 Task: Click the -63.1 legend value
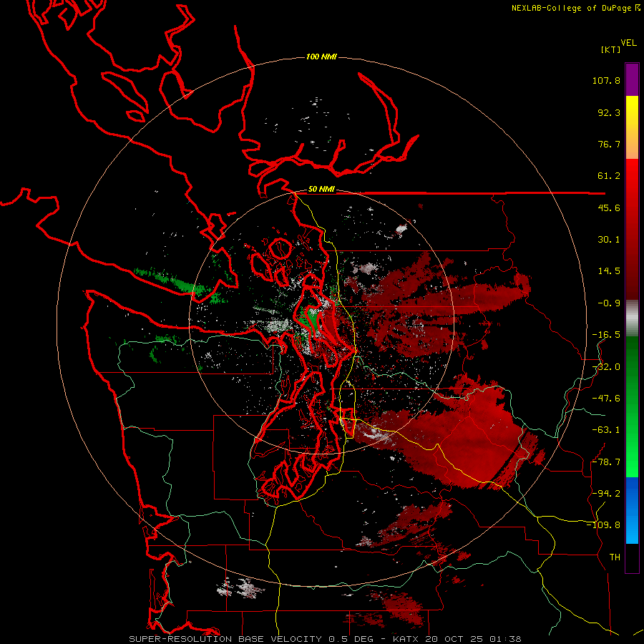(x=606, y=430)
